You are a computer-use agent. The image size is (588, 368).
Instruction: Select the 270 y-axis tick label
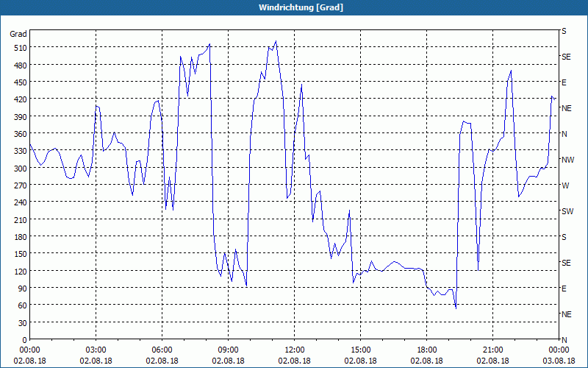21,185
